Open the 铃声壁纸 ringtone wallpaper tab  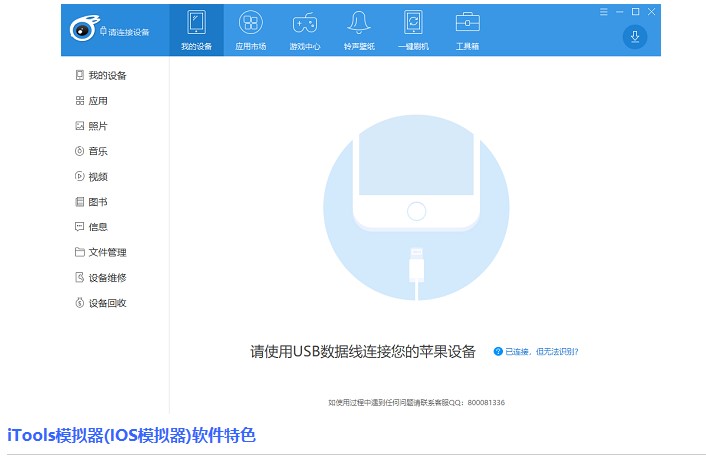359,30
